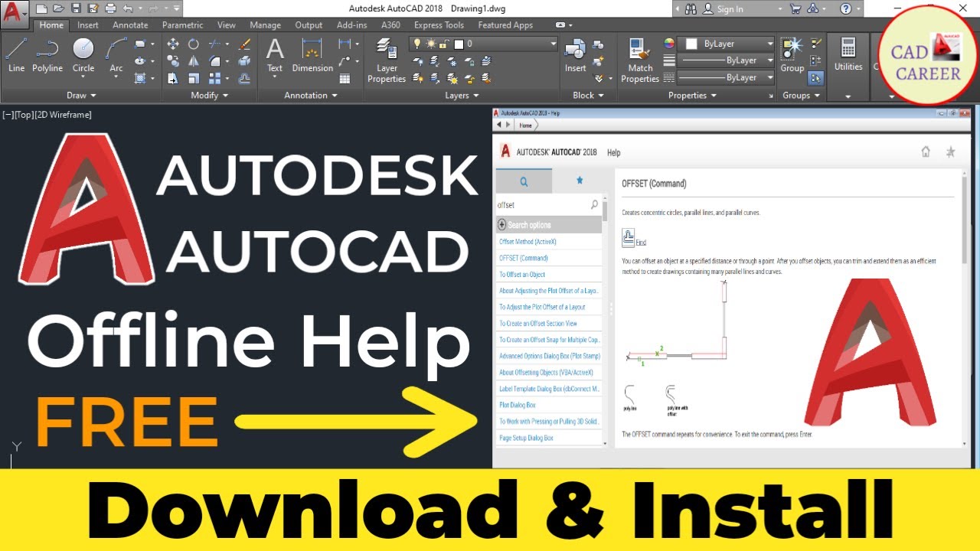This screenshot has height=551, width=980.
Task: Expand the Properties panel
Action: pos(692,95)
